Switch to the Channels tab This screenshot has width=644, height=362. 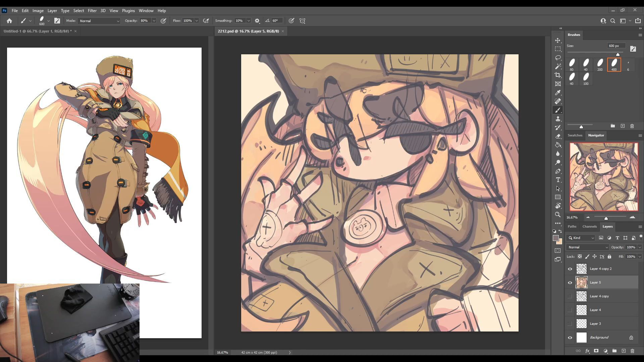[589, 227]
